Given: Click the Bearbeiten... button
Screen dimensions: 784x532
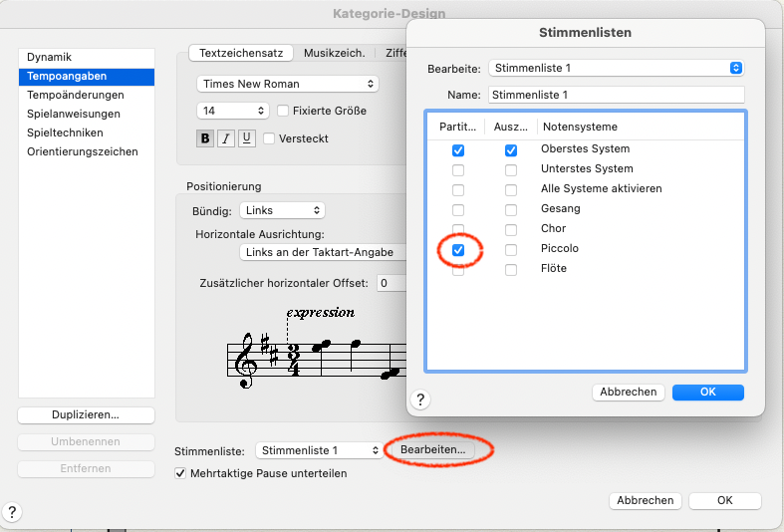Looking at the screenshot, I should [x=432, y=450].
